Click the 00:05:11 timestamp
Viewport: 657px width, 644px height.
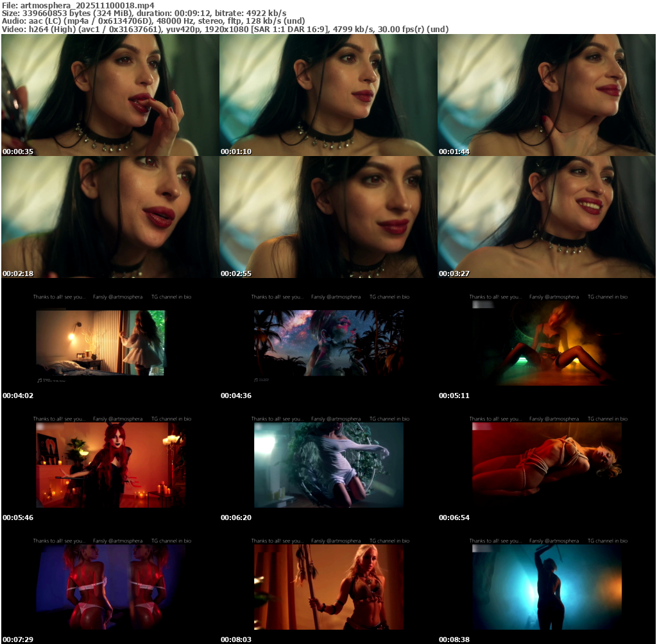point(454,396)
